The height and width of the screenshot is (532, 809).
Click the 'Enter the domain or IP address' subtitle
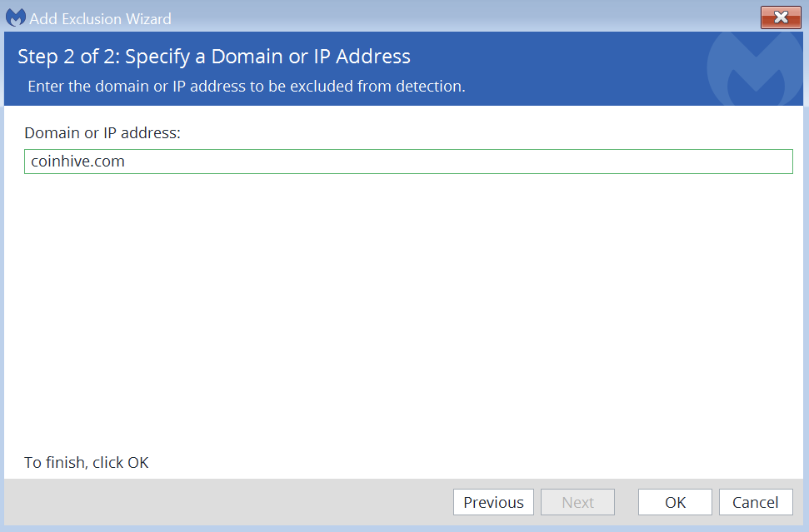pyautogui.click(x=247, y=86)
